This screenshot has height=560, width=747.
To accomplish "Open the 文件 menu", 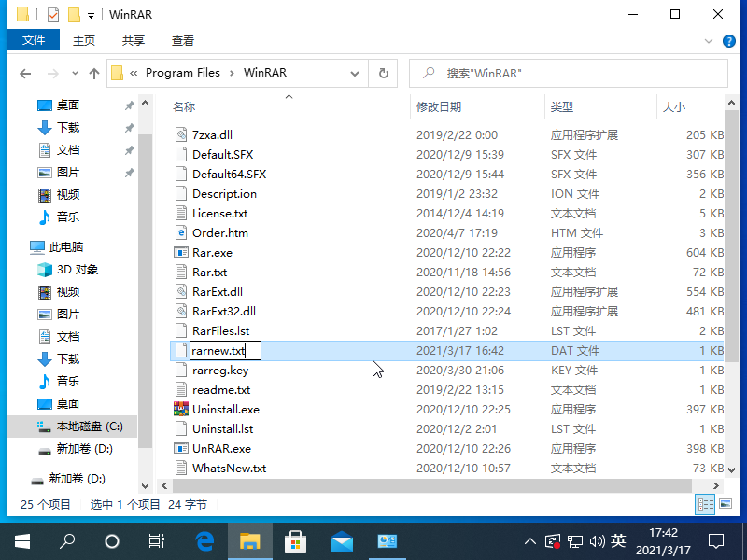I will 33,40.
